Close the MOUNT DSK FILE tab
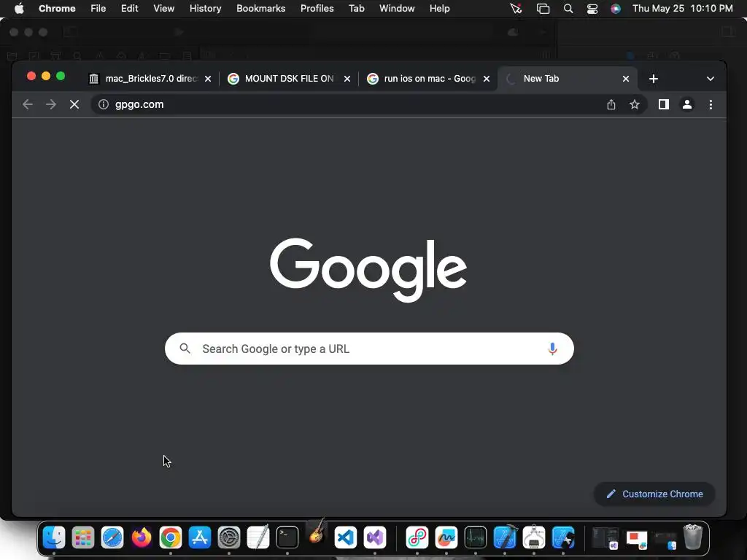Viewport: 747px width, 560px height. 347,79
